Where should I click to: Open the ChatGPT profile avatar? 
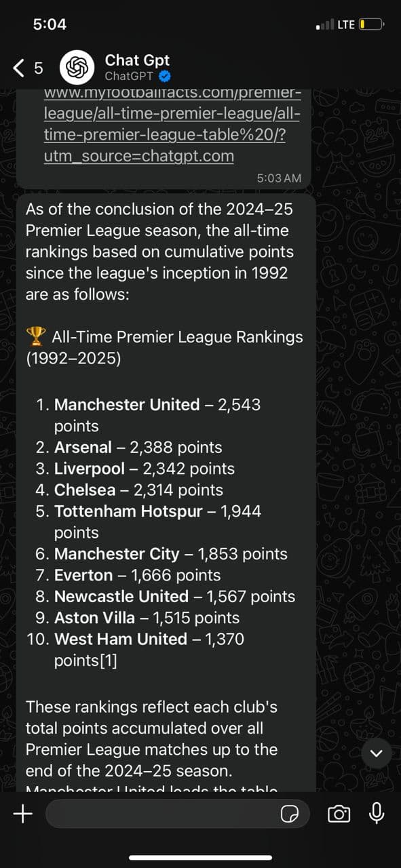click(x=77, y=68)
